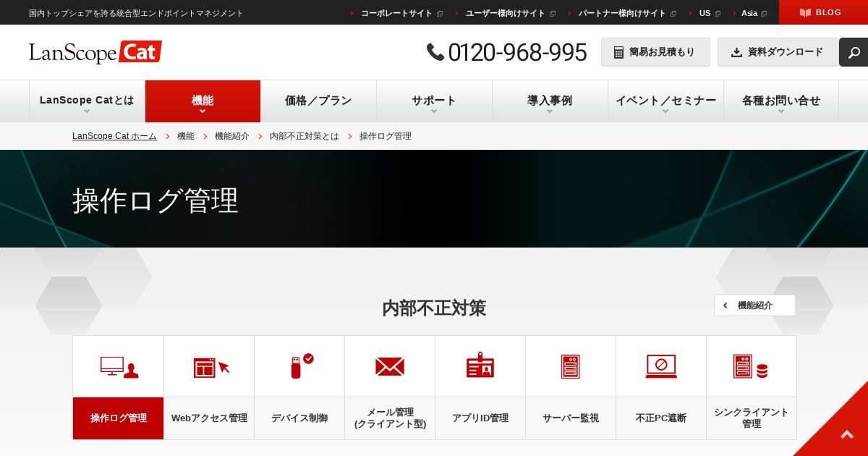Expand the LanScope Catとは menu chevron

[87, 111]
